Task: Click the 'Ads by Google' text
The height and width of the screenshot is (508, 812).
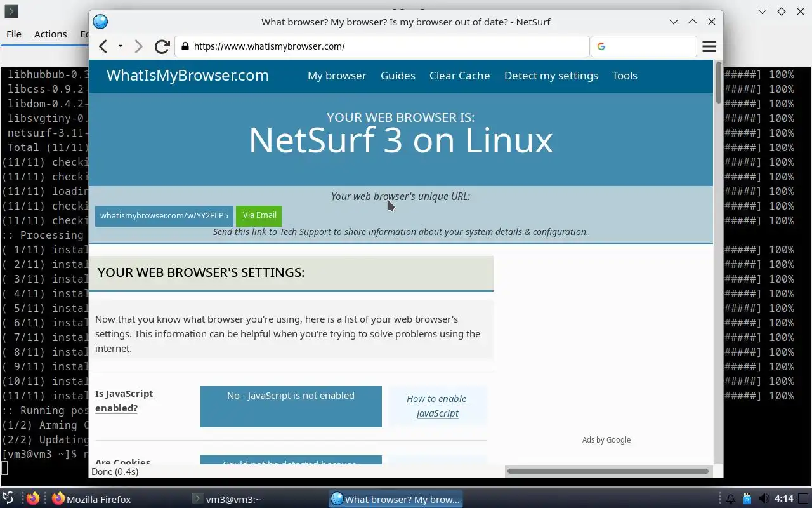Action: tap(606, 439)
